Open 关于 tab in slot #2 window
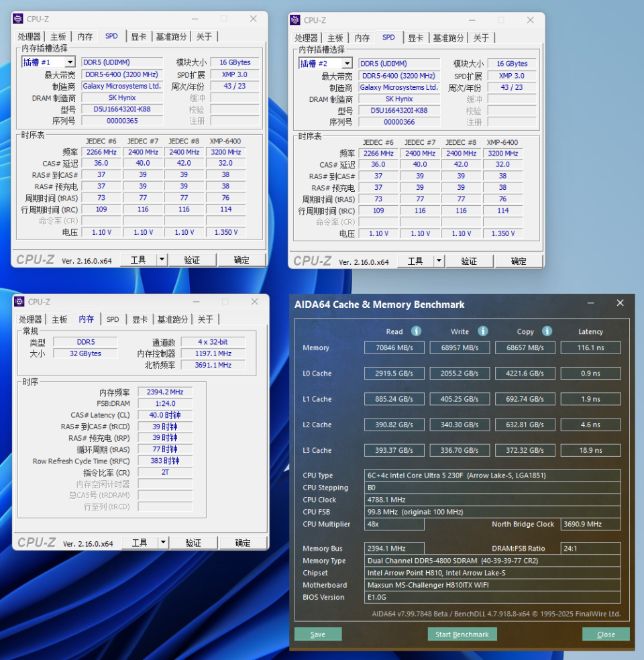Screen dimensions: 644x660 click(x=481, y=38)
